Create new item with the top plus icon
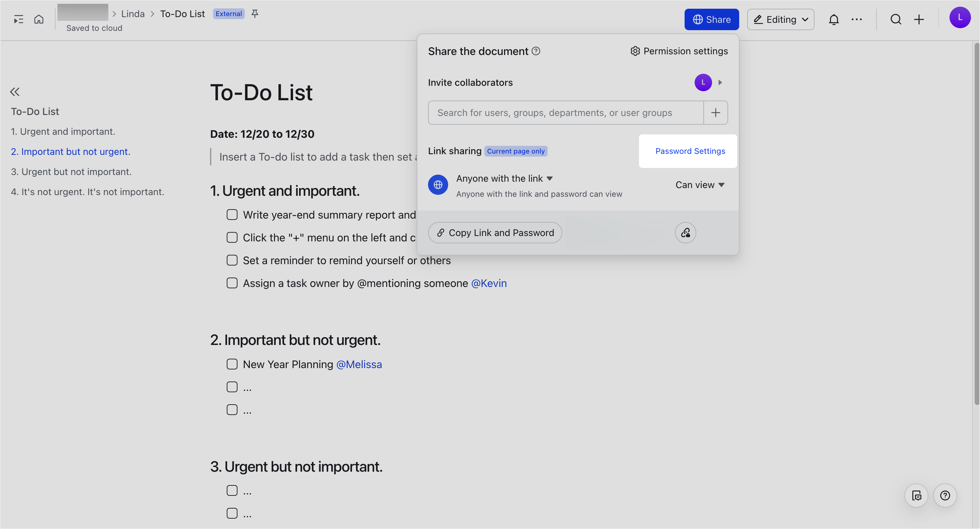980x529 pixels. point(919,19)
